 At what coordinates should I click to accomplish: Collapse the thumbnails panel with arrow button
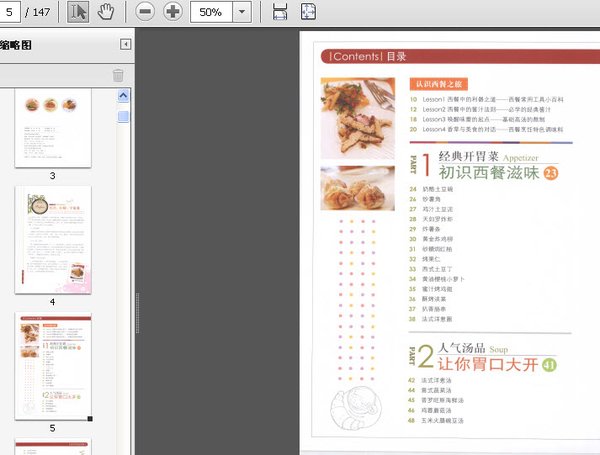pos(125,44)
